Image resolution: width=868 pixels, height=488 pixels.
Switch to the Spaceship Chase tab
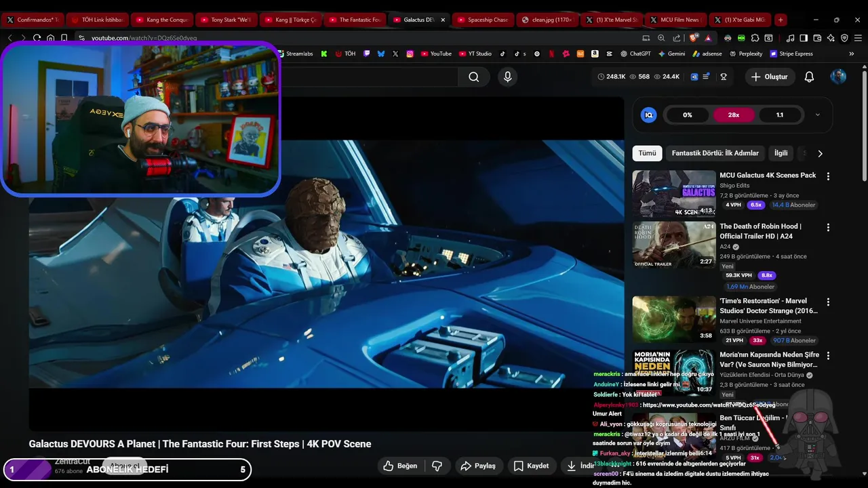(483, 20)
